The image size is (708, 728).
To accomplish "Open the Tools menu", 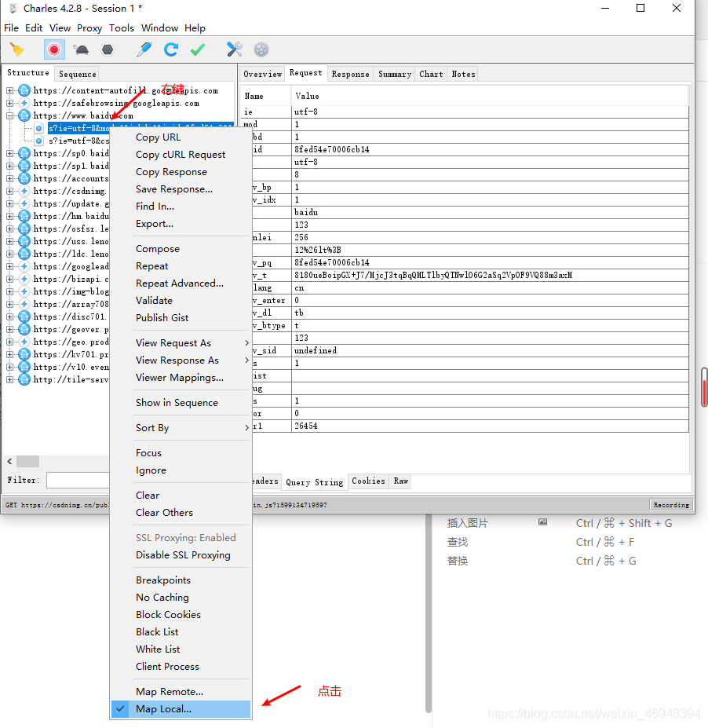I will pyautogui.click(x=122, y=27).
